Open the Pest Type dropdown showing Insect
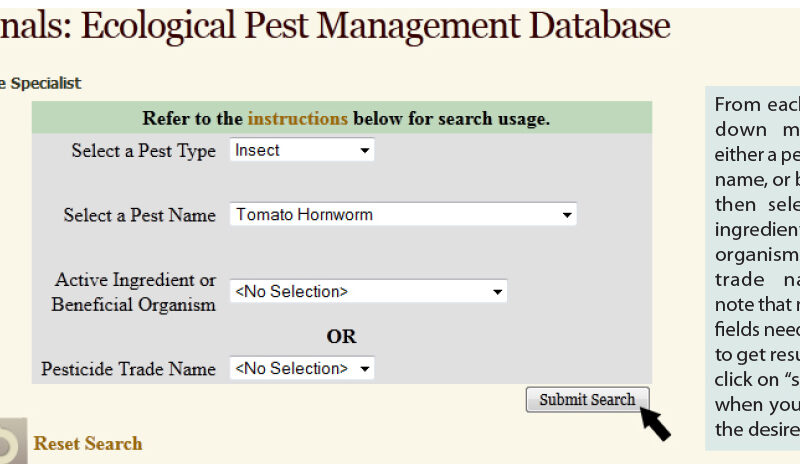 point(302,151)
